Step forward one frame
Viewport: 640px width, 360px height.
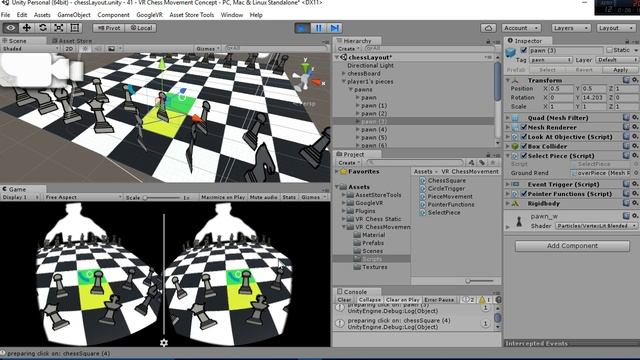point(334,28)
